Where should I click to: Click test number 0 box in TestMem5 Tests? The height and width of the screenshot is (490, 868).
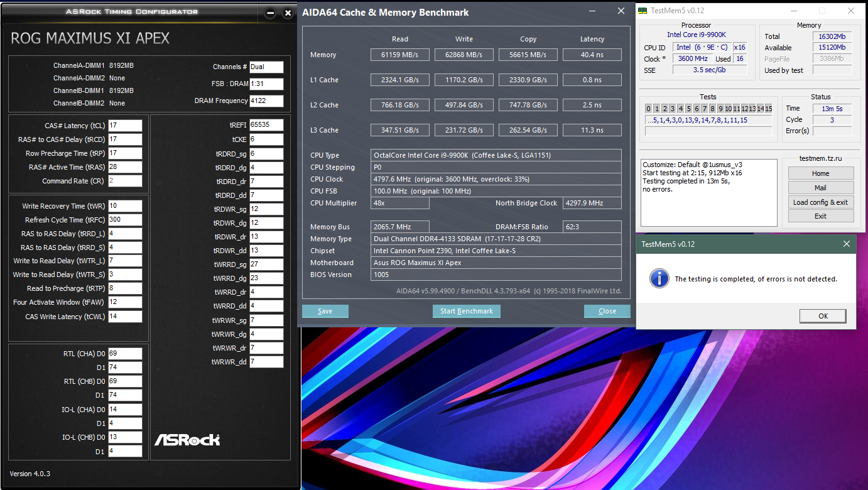(649, 109)
